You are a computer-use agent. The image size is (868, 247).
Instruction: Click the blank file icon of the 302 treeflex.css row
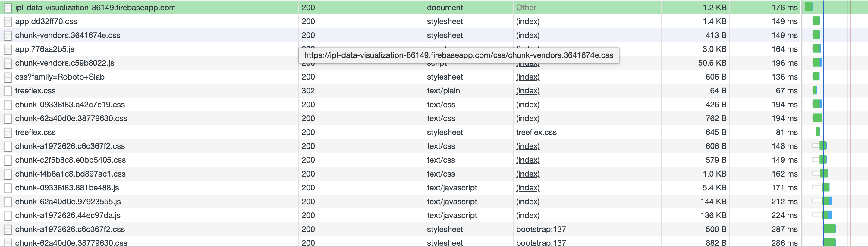8,91
